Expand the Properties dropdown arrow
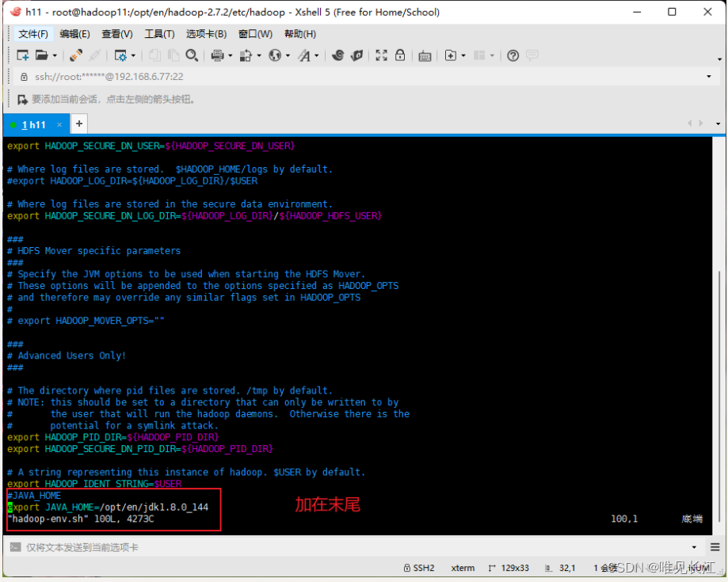 click(133, 55)
